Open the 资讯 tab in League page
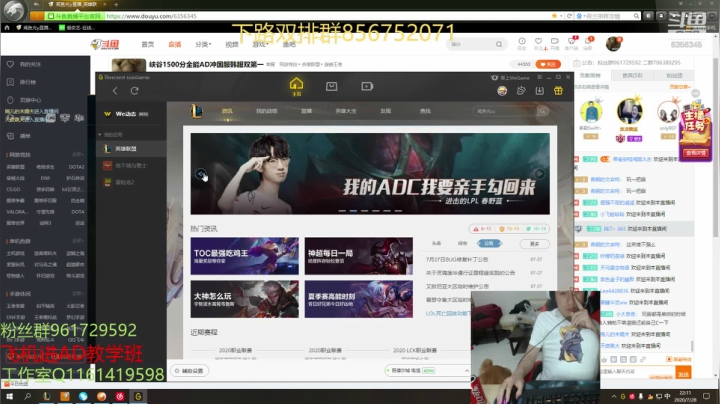This screenshot has height=404, width=720. pos(227,111)
